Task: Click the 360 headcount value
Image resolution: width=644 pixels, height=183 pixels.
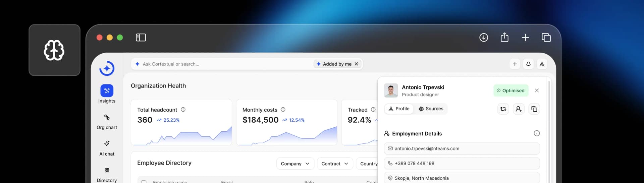Action: point(145,120)
